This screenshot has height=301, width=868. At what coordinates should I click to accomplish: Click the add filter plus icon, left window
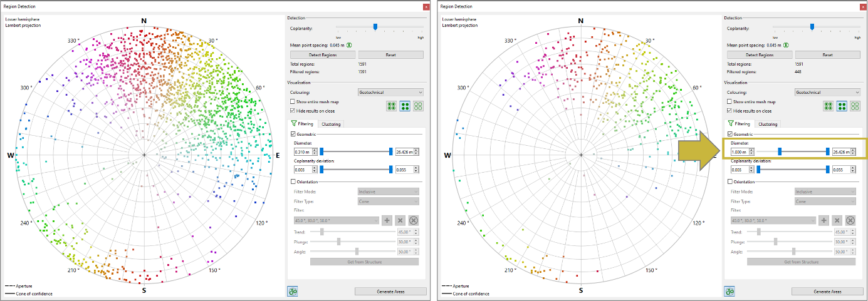(x=387, y=220)
